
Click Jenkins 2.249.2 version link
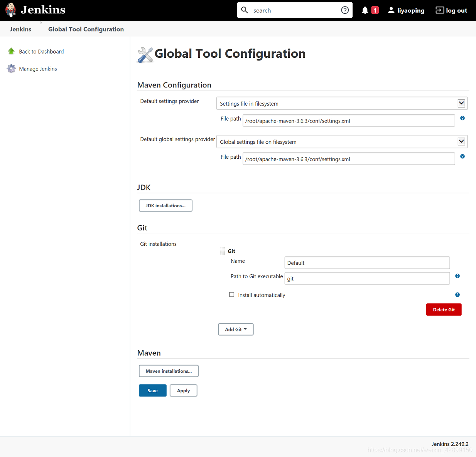(x=450, y=444)
